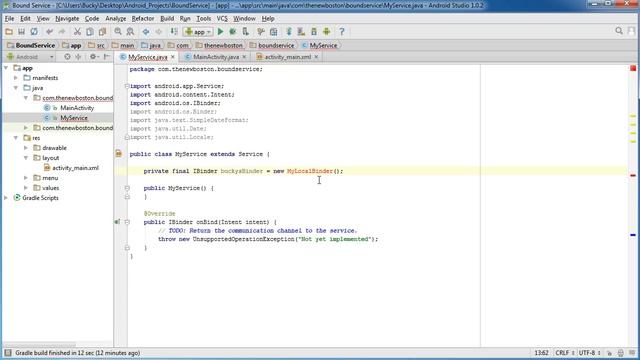Expand the Gradle Scripts node
640x360 pixels.
(x=6, y=198)
